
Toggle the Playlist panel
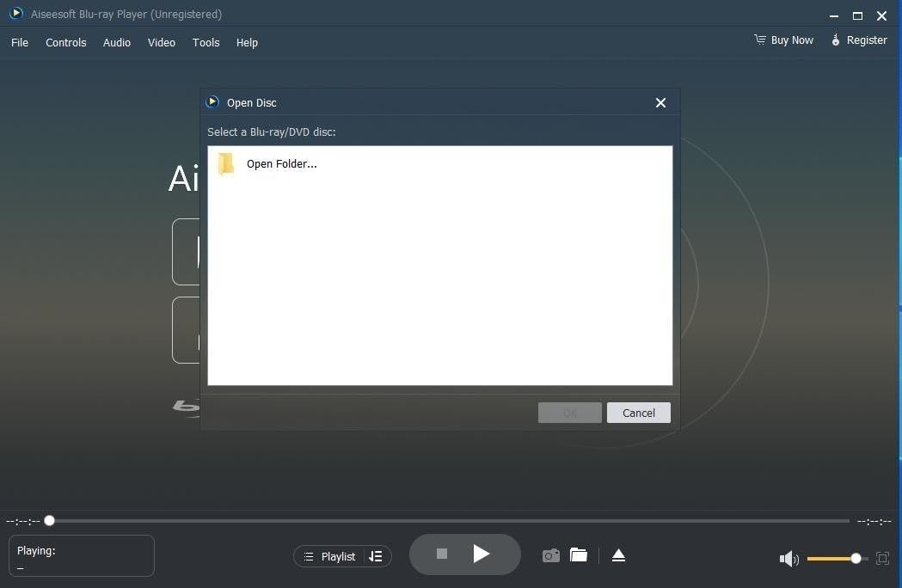point(329,556)
